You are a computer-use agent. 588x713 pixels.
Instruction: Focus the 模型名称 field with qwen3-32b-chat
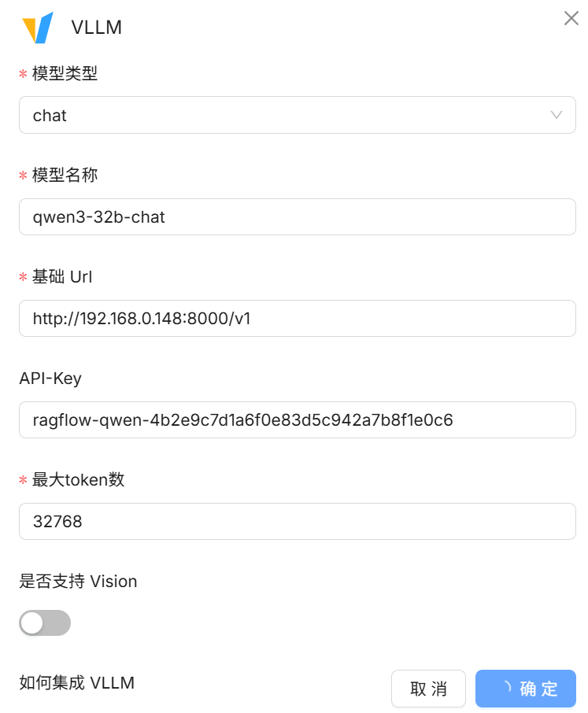297,217
